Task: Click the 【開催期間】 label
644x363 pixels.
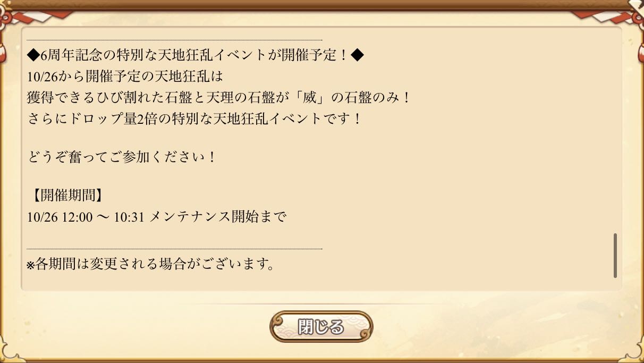Action: (x=65, y=196)
